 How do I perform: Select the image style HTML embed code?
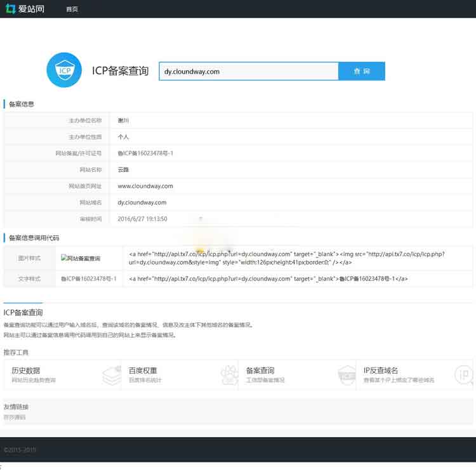(x=287, y=258)
